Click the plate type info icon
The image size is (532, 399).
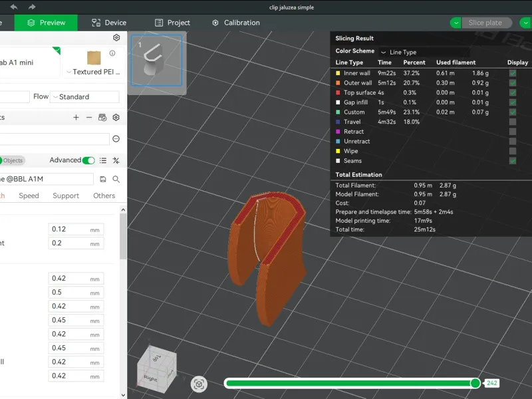coord(112,53)
